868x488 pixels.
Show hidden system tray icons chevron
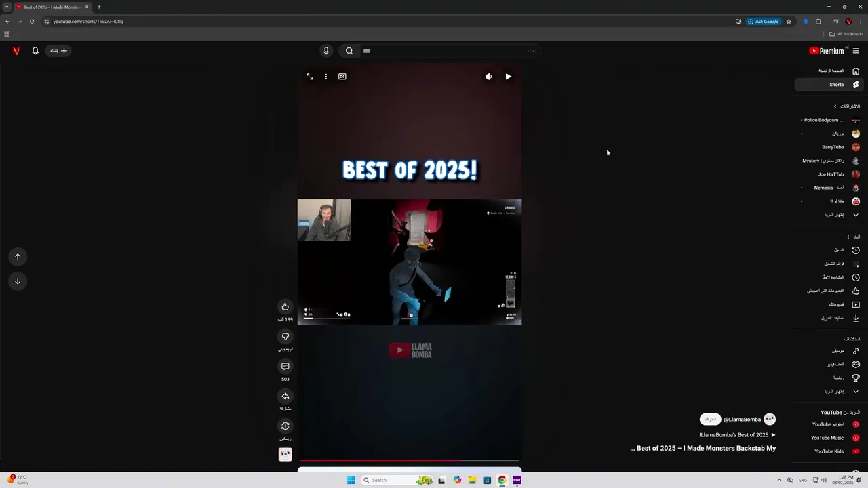pyautogui.click(x=778, y=480)
